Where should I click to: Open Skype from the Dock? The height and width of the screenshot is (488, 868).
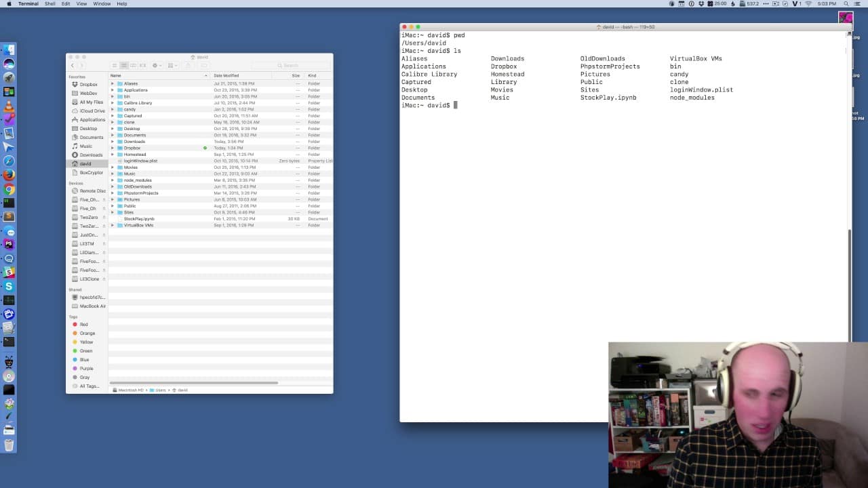pos(9,287)
